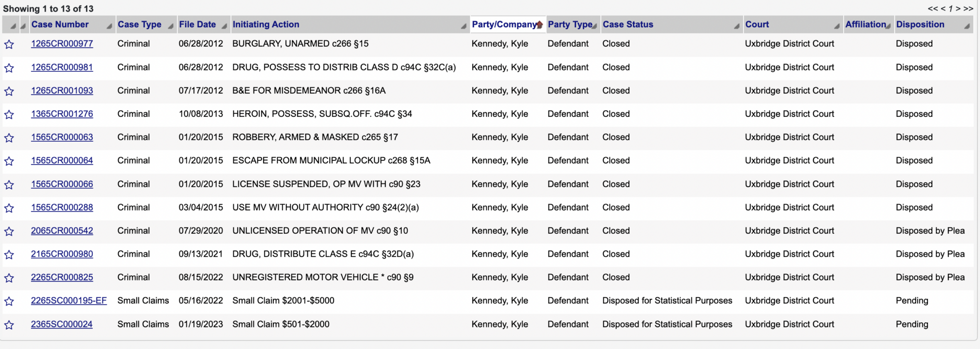Open case link 2265CR000825

[62, 277]
